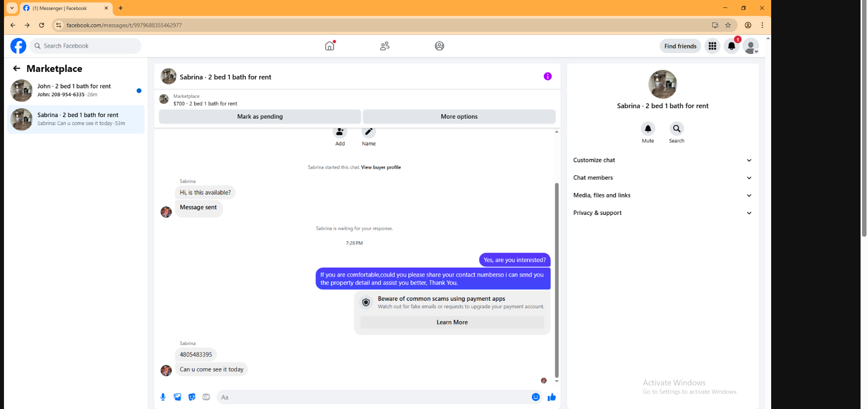The width and height of the screenshot is (868, 409).
Task: Click More options button
Action: [459, 117]
